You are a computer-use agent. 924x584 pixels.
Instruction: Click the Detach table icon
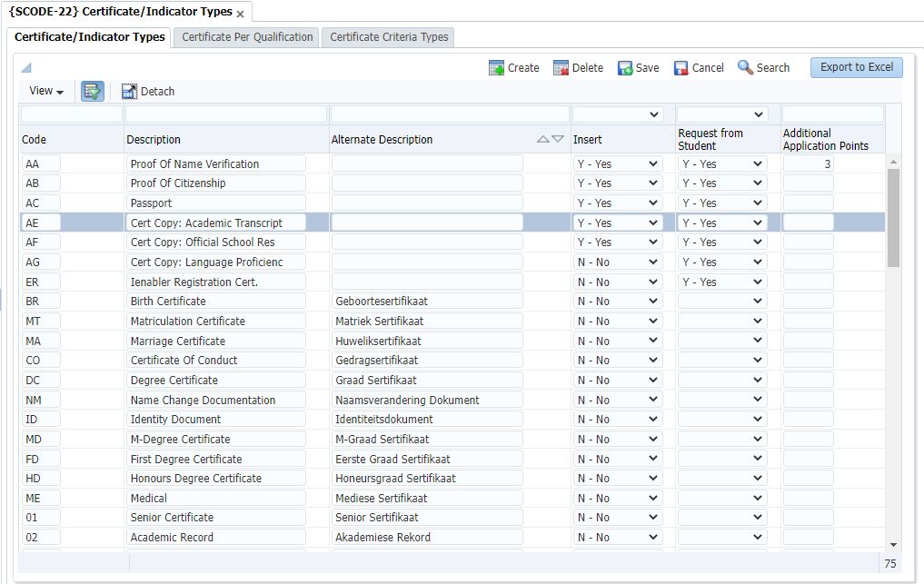(129, 91)
